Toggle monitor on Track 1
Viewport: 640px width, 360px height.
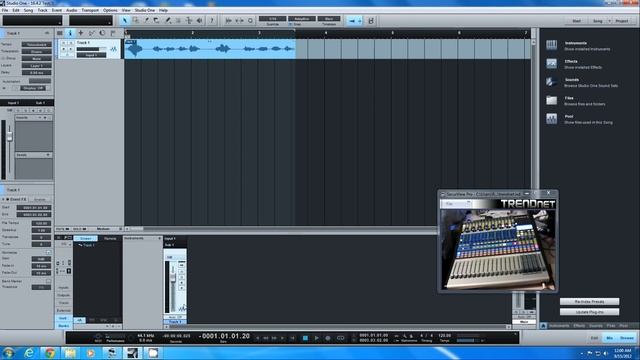[x=71, y=49]
